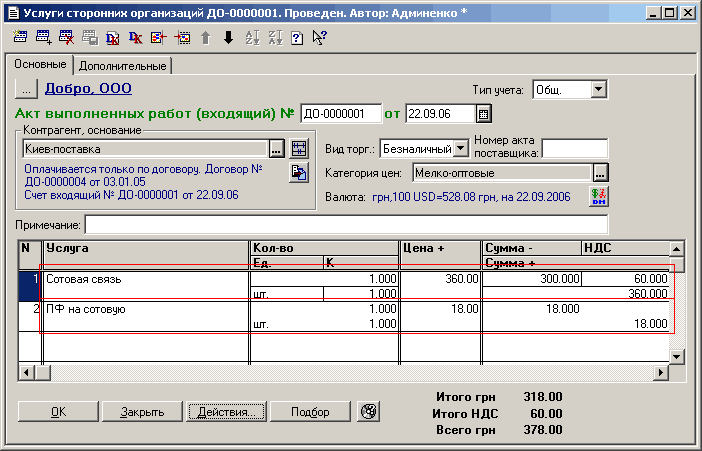The image size is (702, 451).
Task: Click the round icon right of Подбор
Action: tap(369, 411)
